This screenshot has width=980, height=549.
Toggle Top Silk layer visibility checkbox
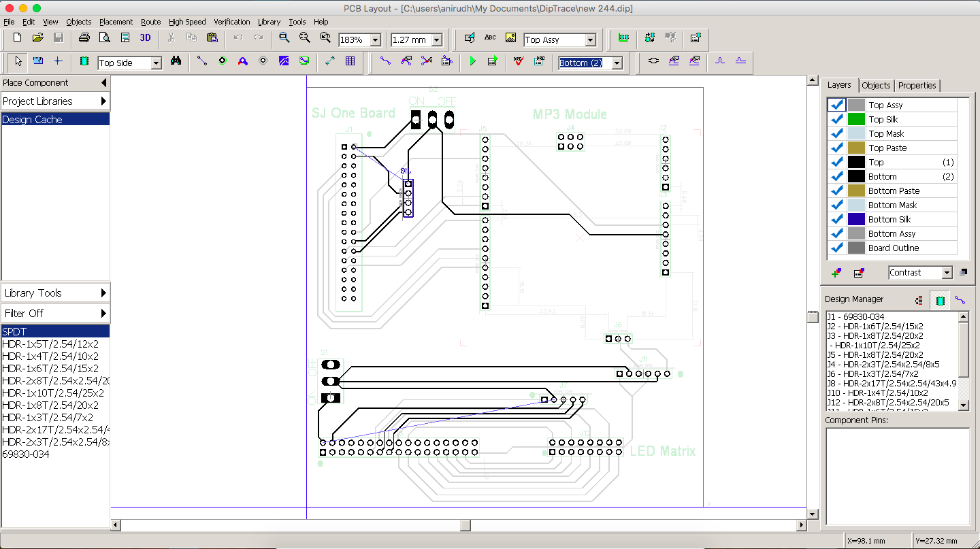[x=837, y=119]
